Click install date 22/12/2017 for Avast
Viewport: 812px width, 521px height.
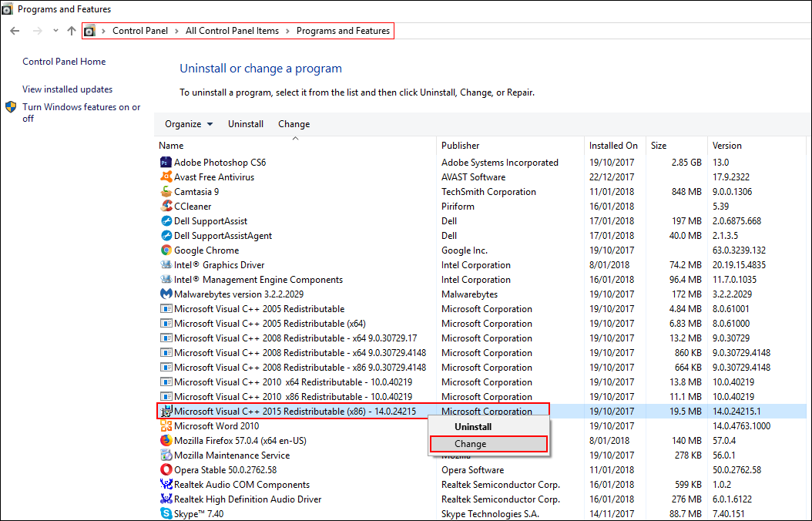click(x=612, y=176)
